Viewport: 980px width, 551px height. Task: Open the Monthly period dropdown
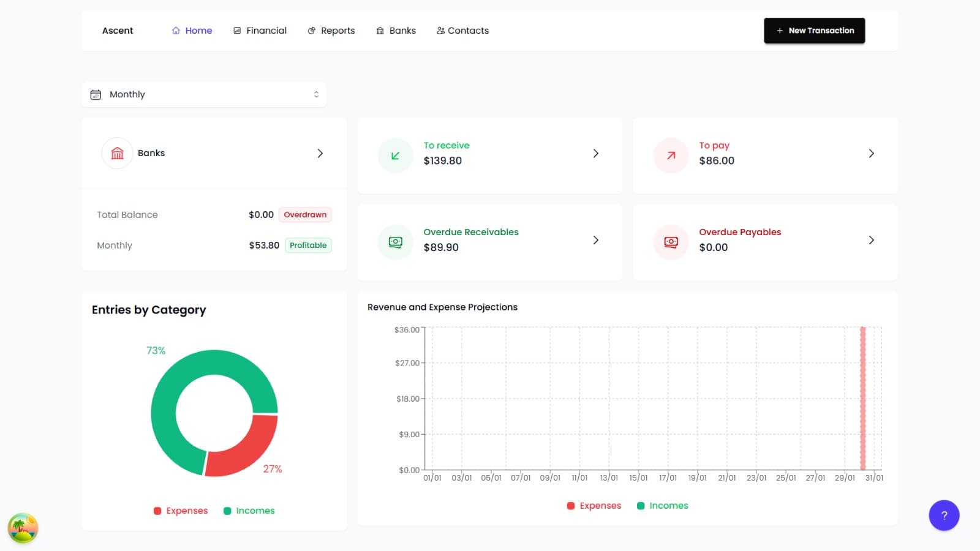tap(204, 94)
